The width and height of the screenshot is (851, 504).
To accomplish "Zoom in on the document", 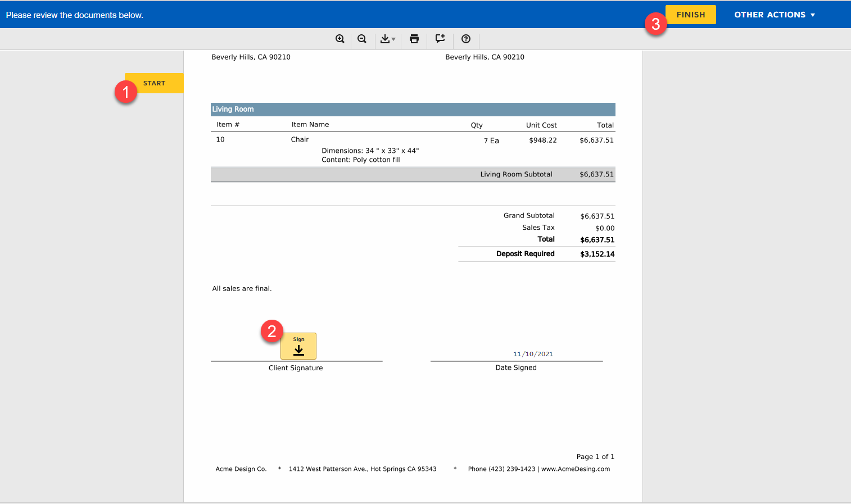I will 340,39.
